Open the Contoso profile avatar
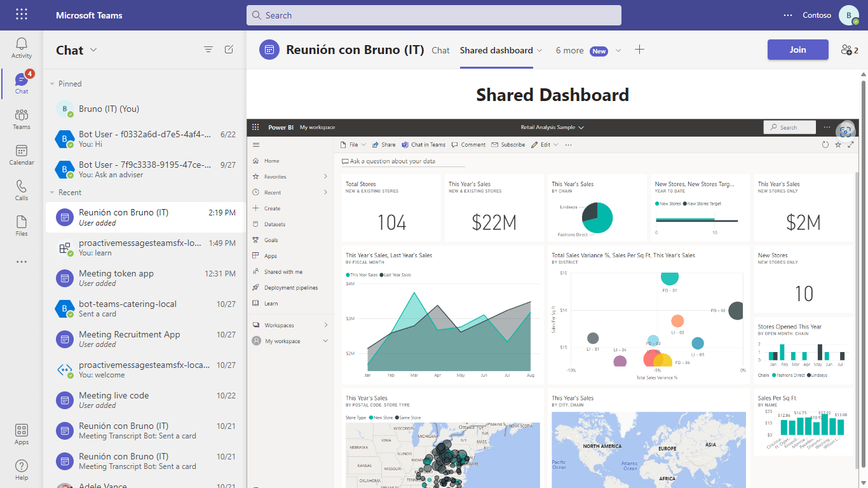The height and width of the screenshot is (488, 868). pyautogui.click(x=849, y=15)
